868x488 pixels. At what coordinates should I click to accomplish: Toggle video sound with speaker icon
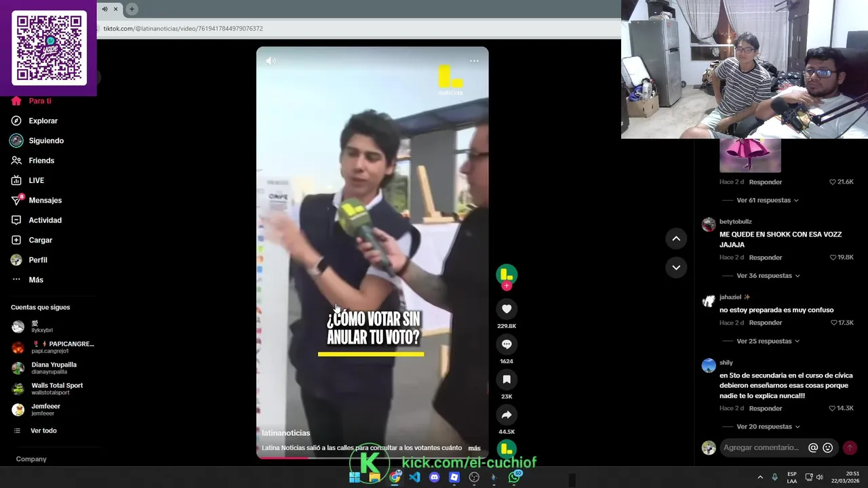click(271, 61)
